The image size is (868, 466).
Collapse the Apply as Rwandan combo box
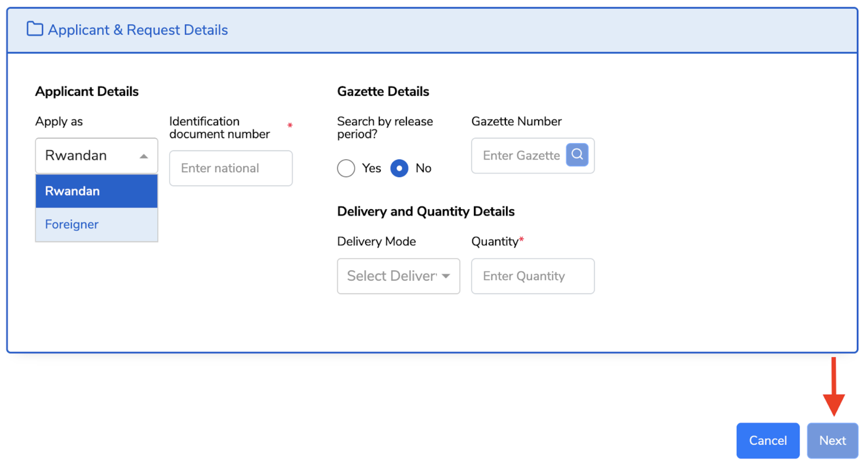coord(90,156)
